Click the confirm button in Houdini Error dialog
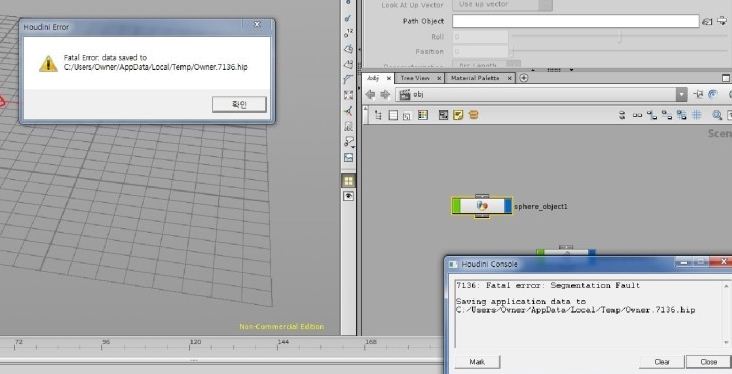The width and height of the screenshot is (732, 374). coord(239,104)
